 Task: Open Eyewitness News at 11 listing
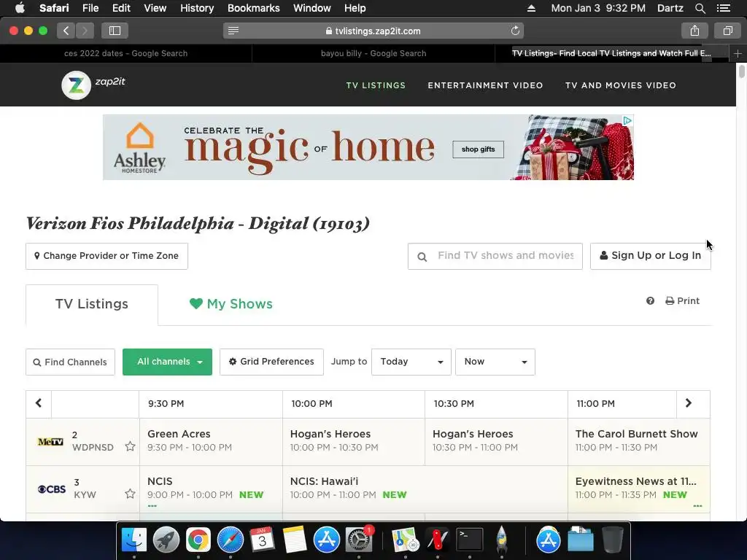pyautogui.click(x=638, y=489)
